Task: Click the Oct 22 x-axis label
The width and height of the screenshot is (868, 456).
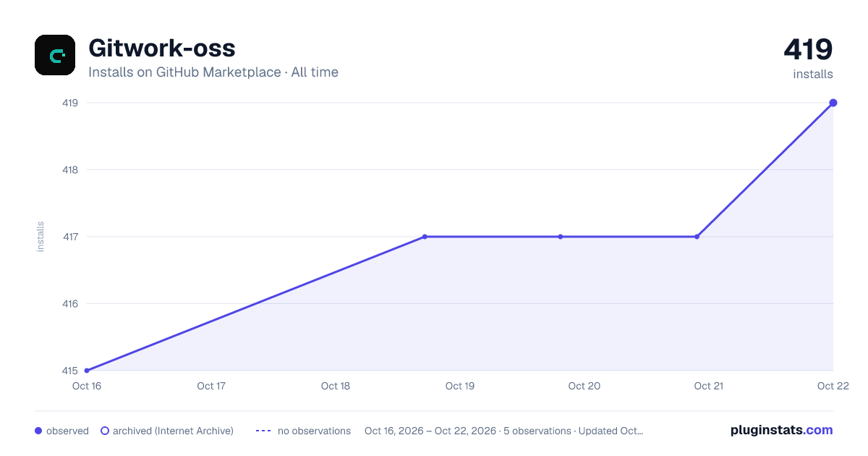Action: pos(832,386)
